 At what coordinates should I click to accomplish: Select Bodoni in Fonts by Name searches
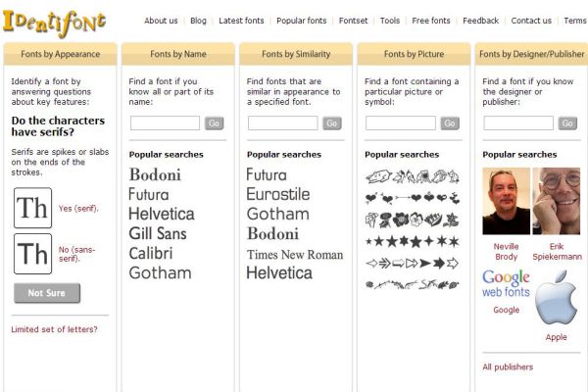[x=155, y=174]
